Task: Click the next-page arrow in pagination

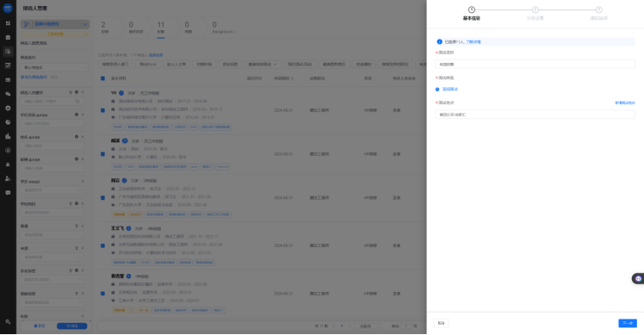Action: (350, 326)
